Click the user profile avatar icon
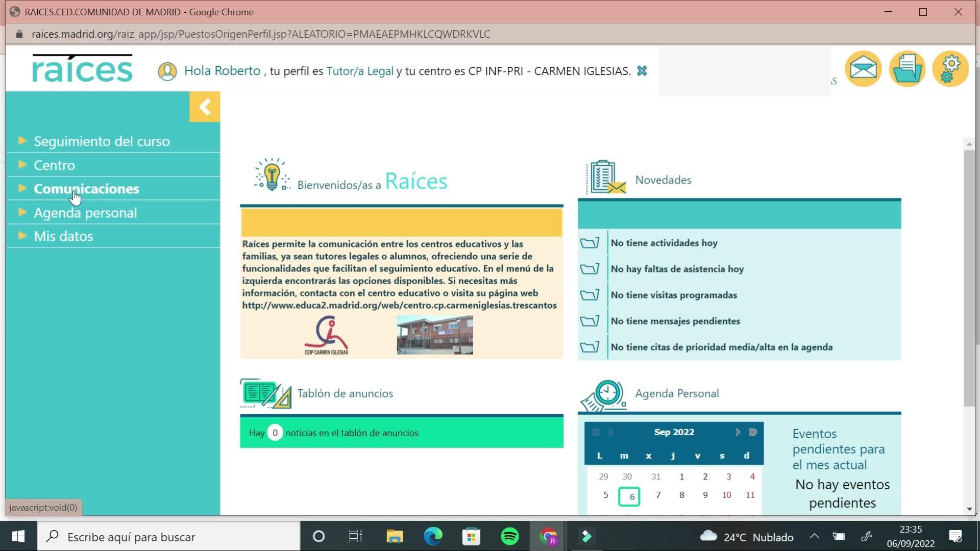The height and width of the screenshot is (551, 980). click(x=167, y=71)
